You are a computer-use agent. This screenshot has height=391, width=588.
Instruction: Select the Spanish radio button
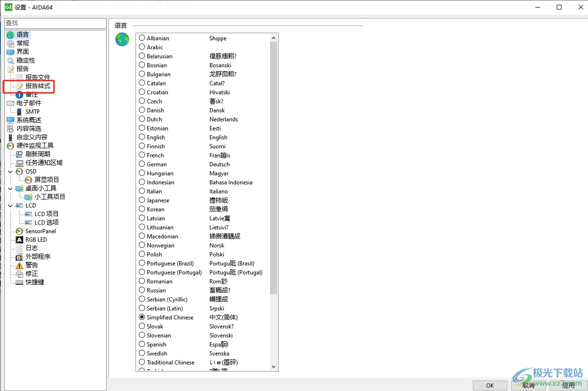[x=142, y=344]
